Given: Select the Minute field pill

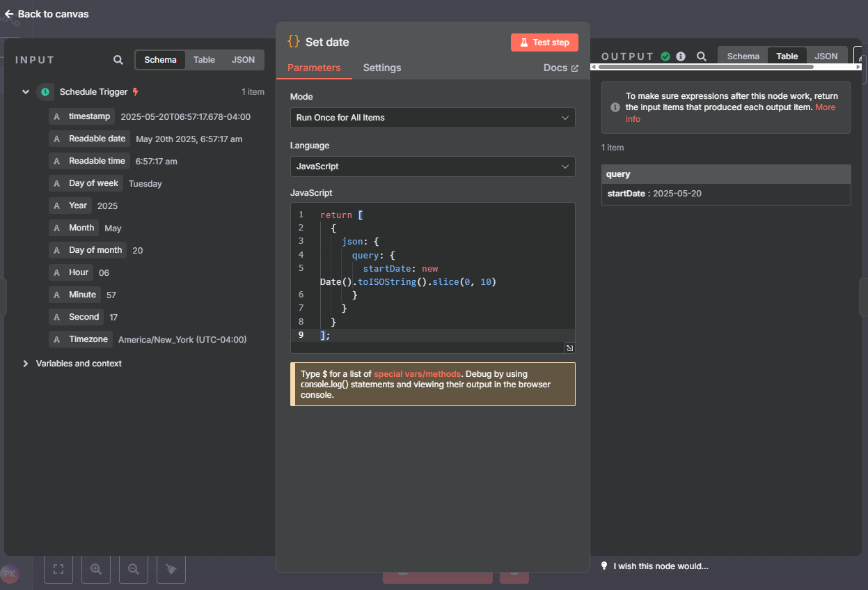Looking at the screenshot, I should [75, 295].
